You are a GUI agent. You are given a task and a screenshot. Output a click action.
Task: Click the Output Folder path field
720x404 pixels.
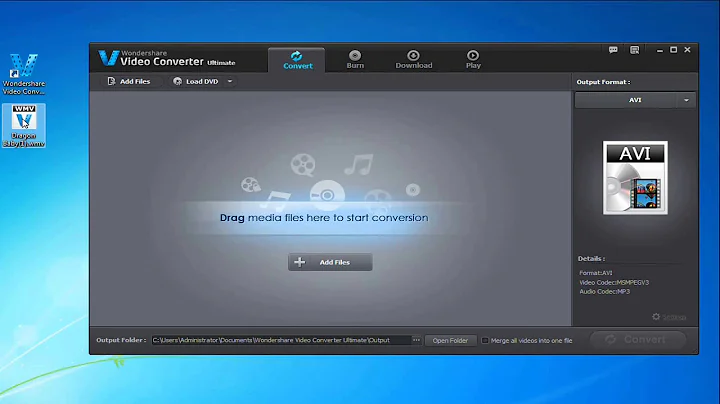(x=281, y=340)
